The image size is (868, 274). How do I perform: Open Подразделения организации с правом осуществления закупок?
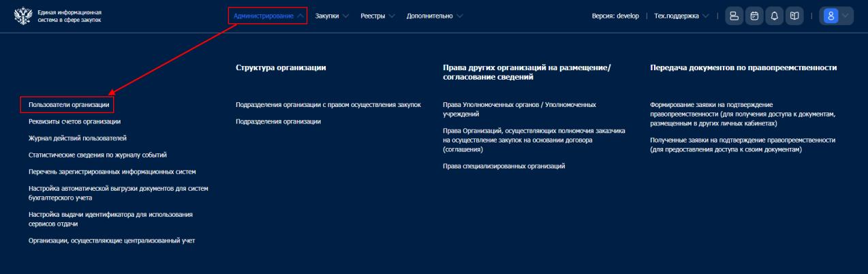328,104
